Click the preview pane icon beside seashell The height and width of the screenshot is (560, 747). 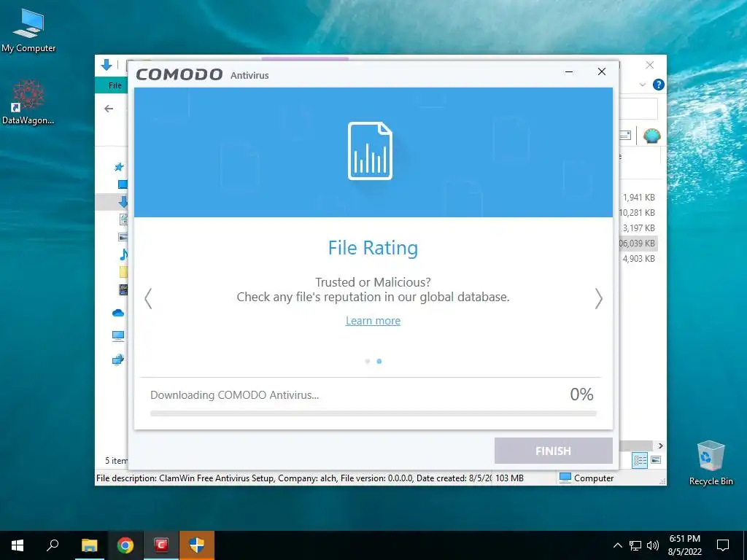coord(625,136)
